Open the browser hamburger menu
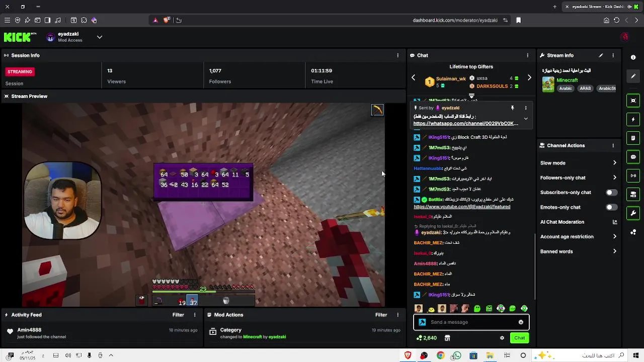644x362 pixels. point(7,20)
